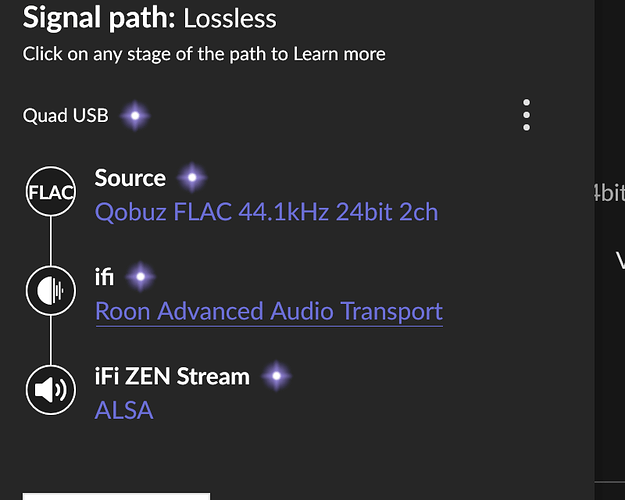Click the lossless star next to Source
Screen dimensions: 625x500
[x=191, y=179]
